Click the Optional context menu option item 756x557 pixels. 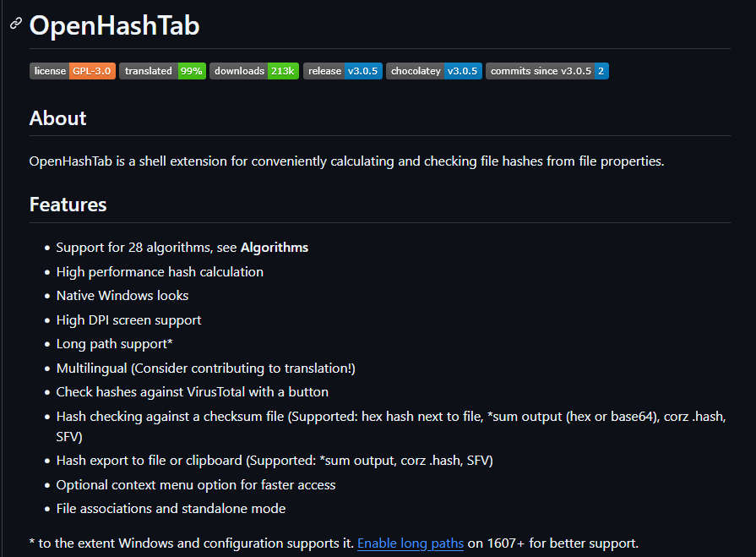196,485
